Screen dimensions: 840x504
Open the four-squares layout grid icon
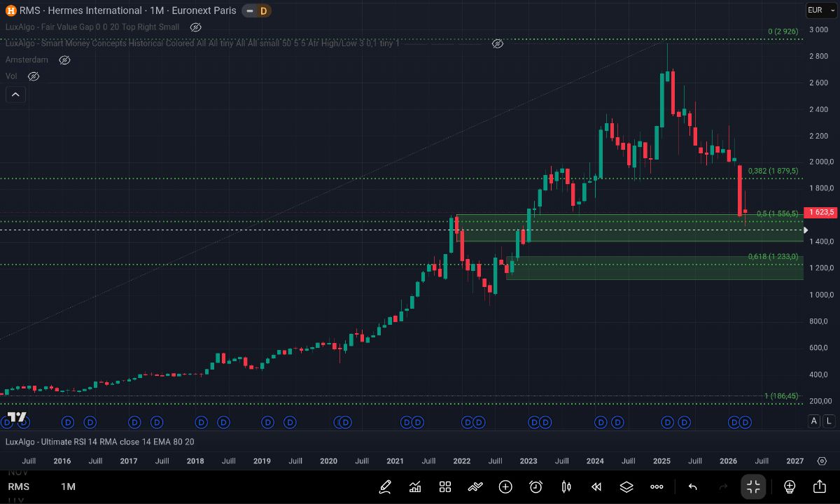[445, 486]
